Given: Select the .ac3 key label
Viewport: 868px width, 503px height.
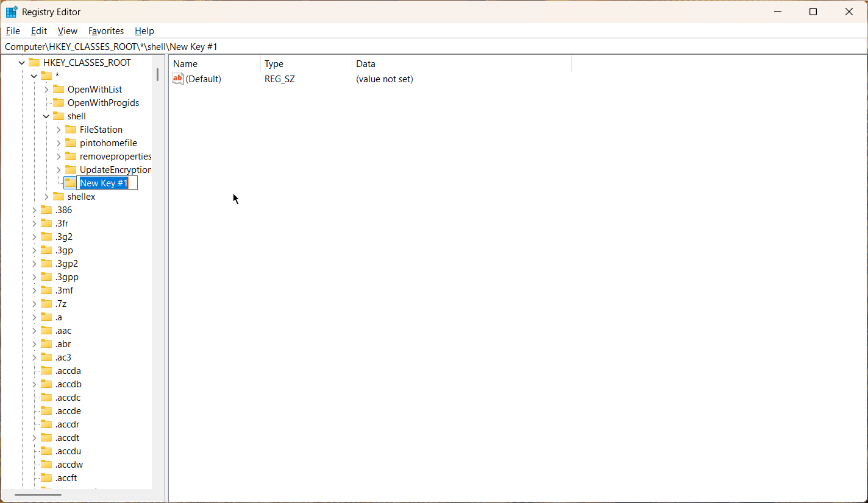Looking at the screenshot, I should [63, 357].
